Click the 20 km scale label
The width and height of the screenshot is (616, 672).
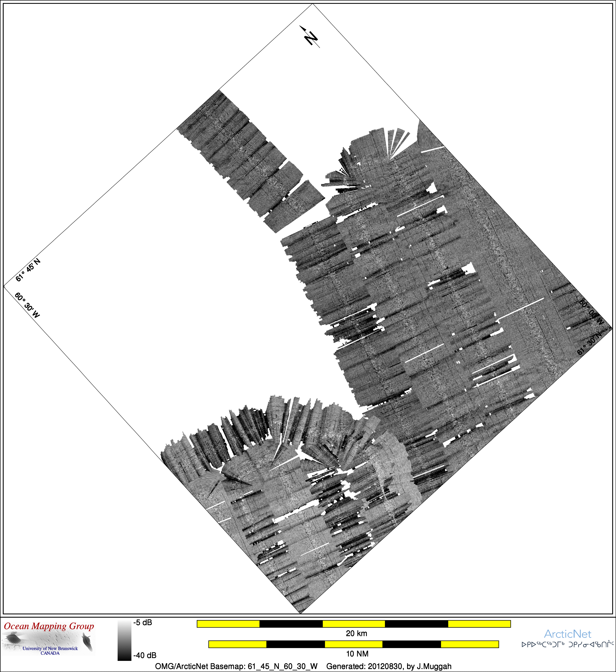click(x=356, y=633)
